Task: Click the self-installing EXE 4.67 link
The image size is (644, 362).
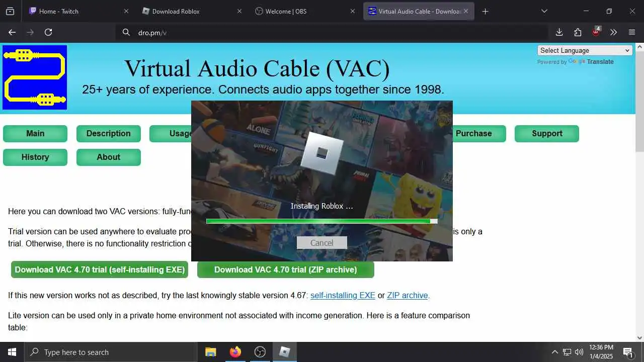Action: 343,296
